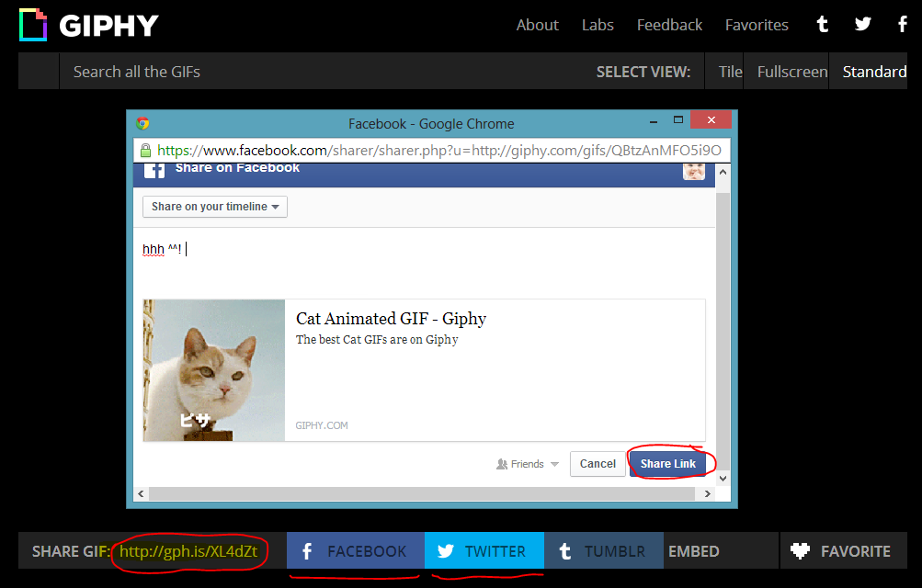922x588 pixels.
Task: Cancel the Facebook share
Action: click(x=598, y=464)
